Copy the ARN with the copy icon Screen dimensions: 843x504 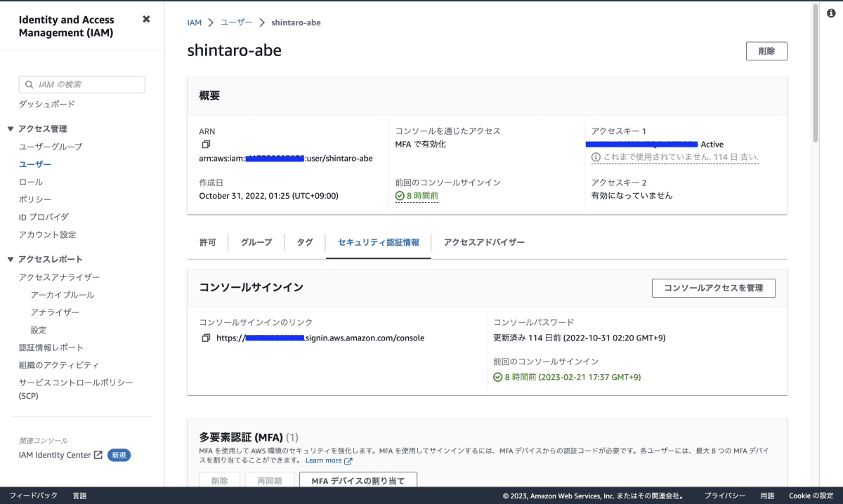[206, 145]
